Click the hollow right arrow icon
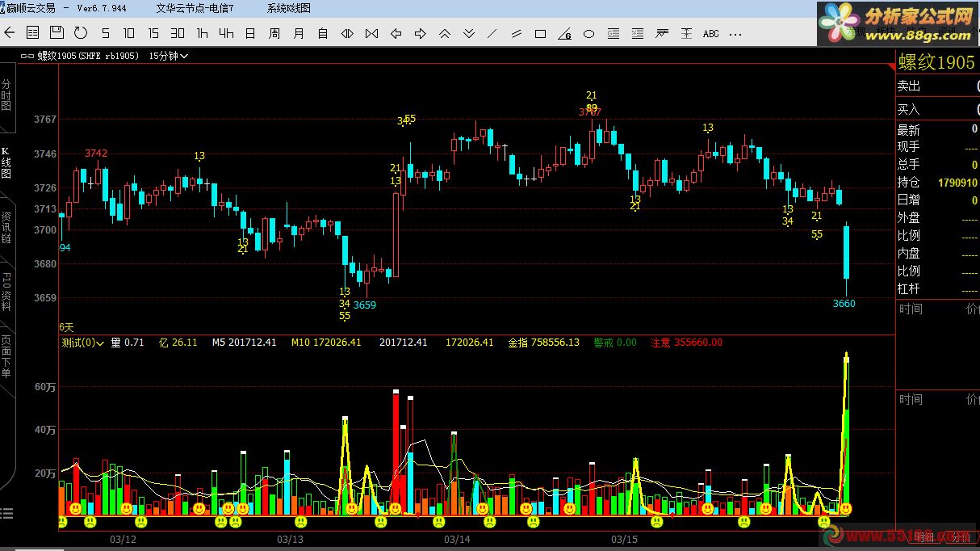The width and height of the screenshot is (980, 551). 420,33
